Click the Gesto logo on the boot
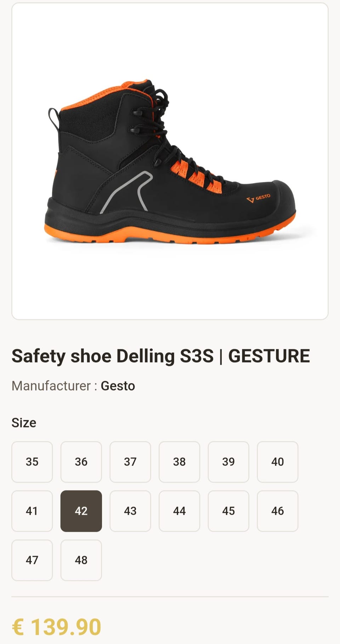The height and width of the screenshot is (644, 340). coord(258,198)
